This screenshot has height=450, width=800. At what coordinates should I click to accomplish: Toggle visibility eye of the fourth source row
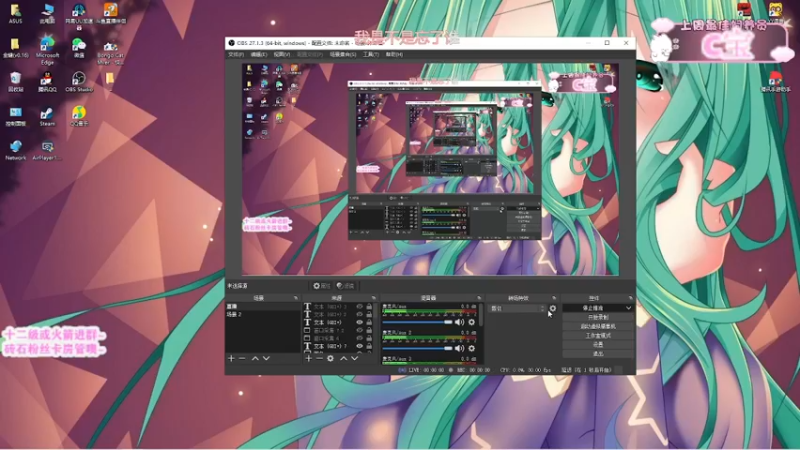tap(359, 330)
